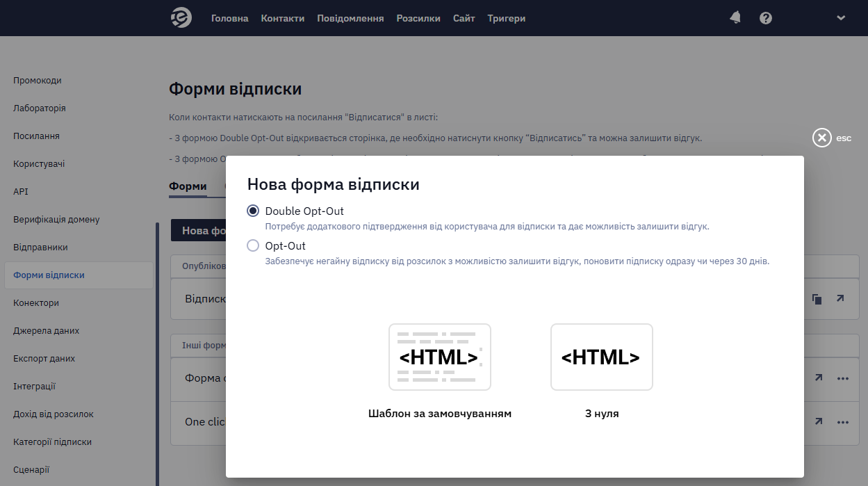Open the Тригери menu

tap(507, 18)
